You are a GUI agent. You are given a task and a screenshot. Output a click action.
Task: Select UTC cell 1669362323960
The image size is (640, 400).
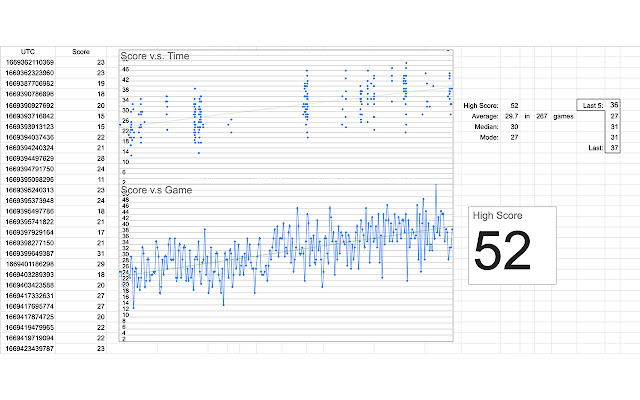(x=28, y=73)
